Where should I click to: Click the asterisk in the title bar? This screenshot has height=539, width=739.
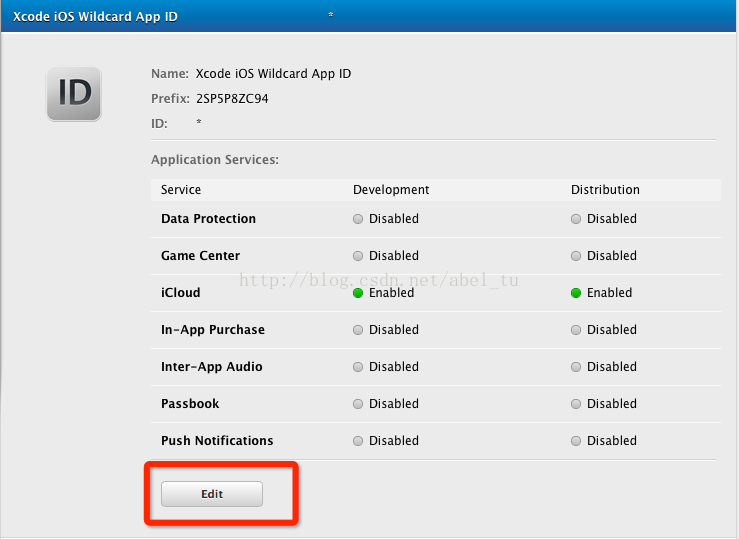pos(331,15)
